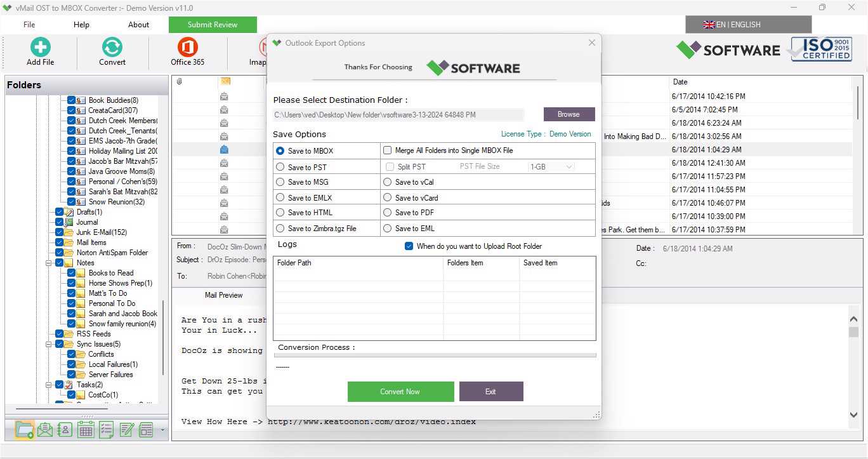Click the Exit button
The image size is (868, 459).
tap(490, 392)
